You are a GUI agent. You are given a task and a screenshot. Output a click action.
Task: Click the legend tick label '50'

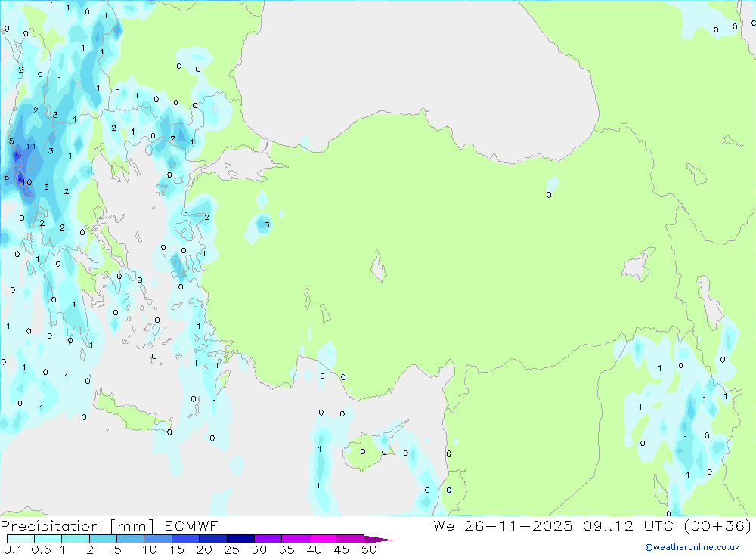tap(369, 549)
